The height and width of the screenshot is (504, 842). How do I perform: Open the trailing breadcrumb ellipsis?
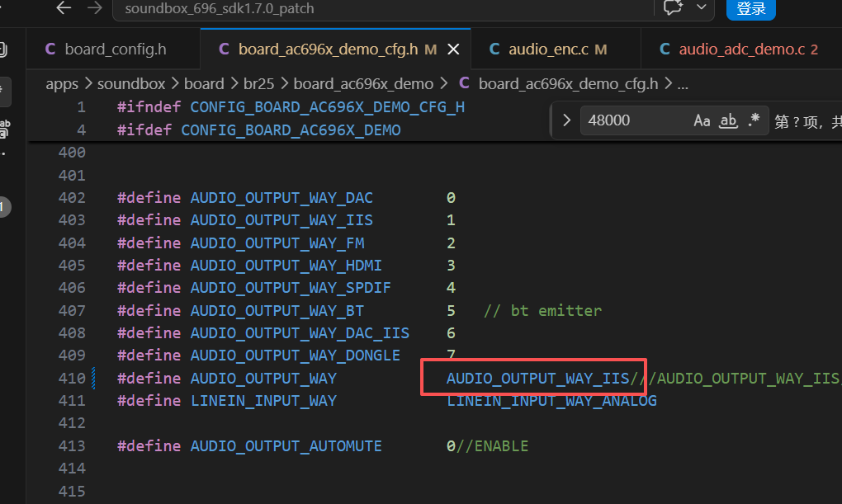click(683, 84)
